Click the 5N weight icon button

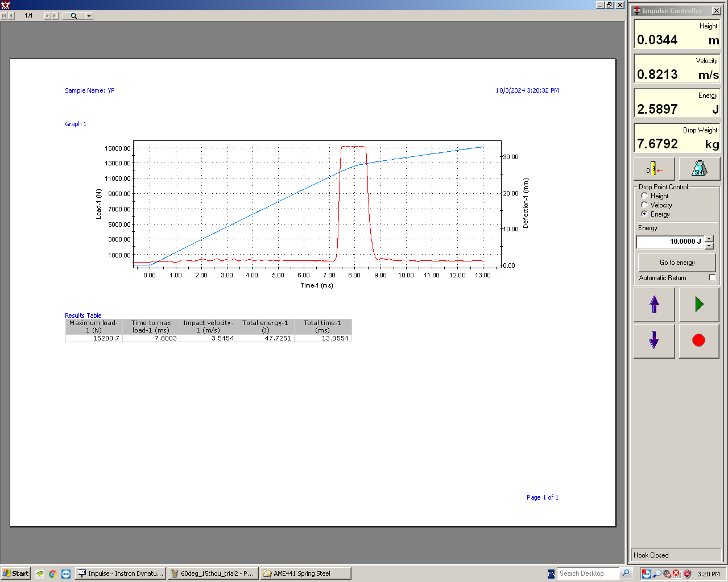pyautogui.click(x=699, y=169)
